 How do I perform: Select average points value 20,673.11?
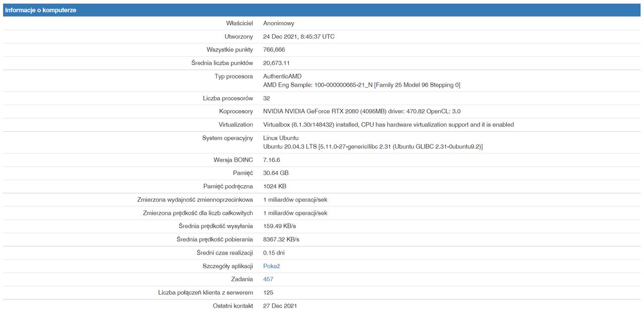pyautogui.click(x=276, y=63)
